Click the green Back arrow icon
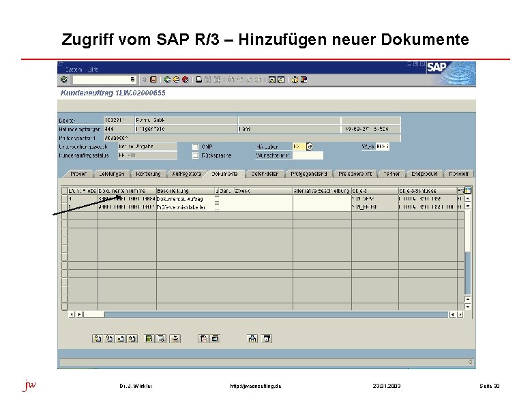Screen dimensions: 532x409 pyautogui.click(x=167, y=80)
